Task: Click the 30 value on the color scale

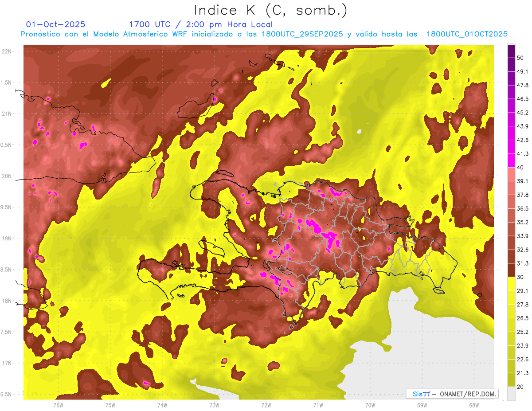Action: tap(521, 277)
